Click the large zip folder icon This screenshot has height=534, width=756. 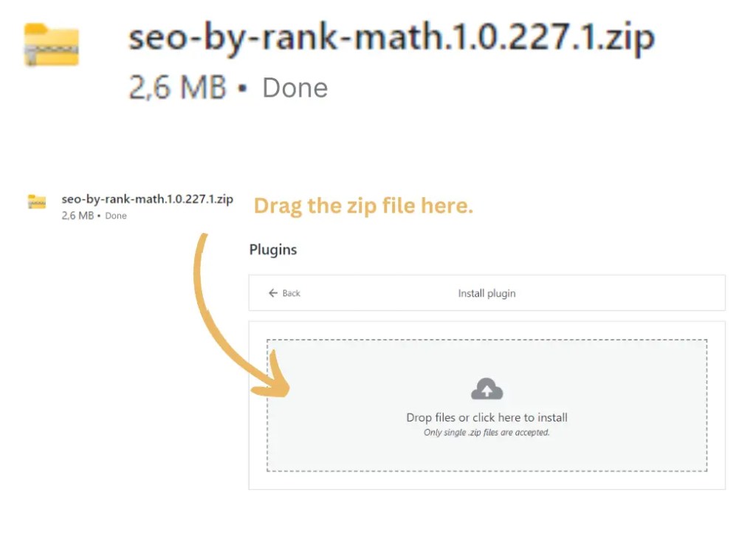tap(50, 43)
